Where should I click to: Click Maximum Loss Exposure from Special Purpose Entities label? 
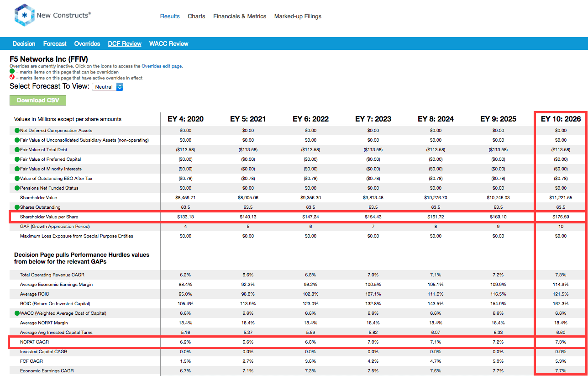tap(77, 236)
